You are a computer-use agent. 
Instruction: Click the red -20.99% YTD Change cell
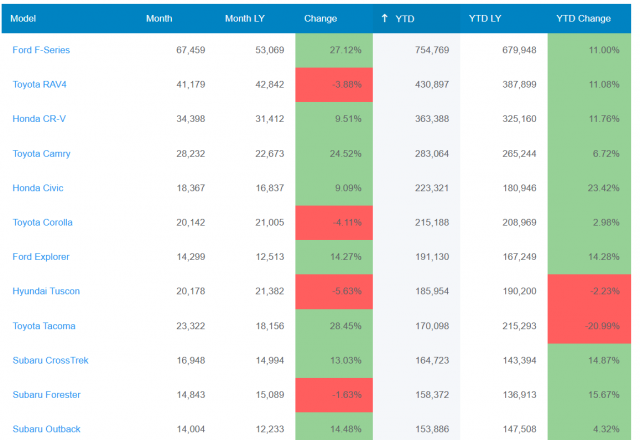pos(589,326)
